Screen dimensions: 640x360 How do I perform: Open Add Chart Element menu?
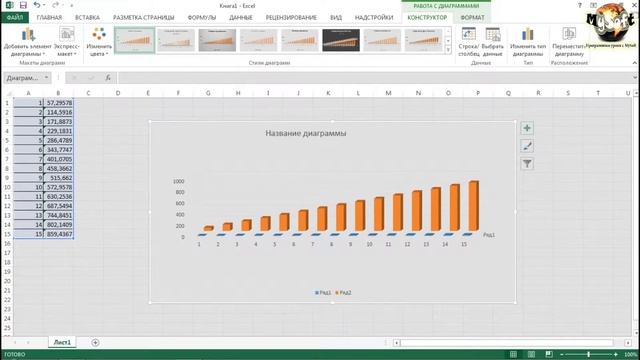[x=28, y=42]
